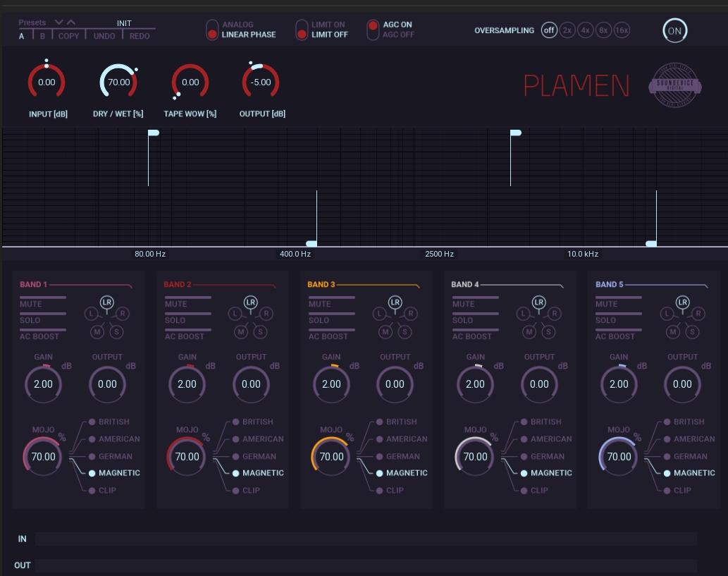Go to next preset with up arrow
Viewport: 728px width, 576px height.
71,23
